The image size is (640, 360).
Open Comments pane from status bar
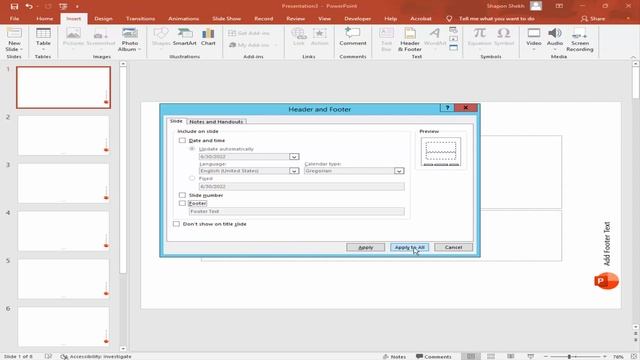pos(433,356)
